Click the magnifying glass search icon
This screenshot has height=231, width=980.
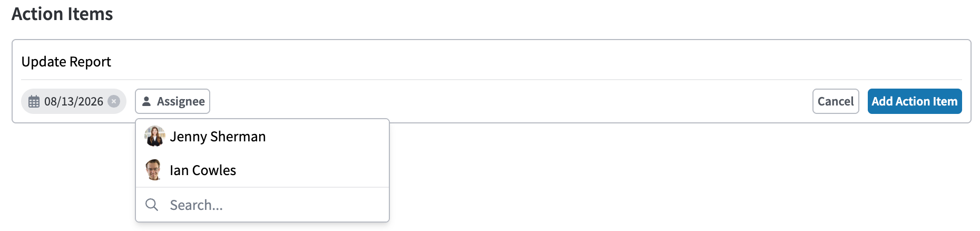(x=152, y=205)
